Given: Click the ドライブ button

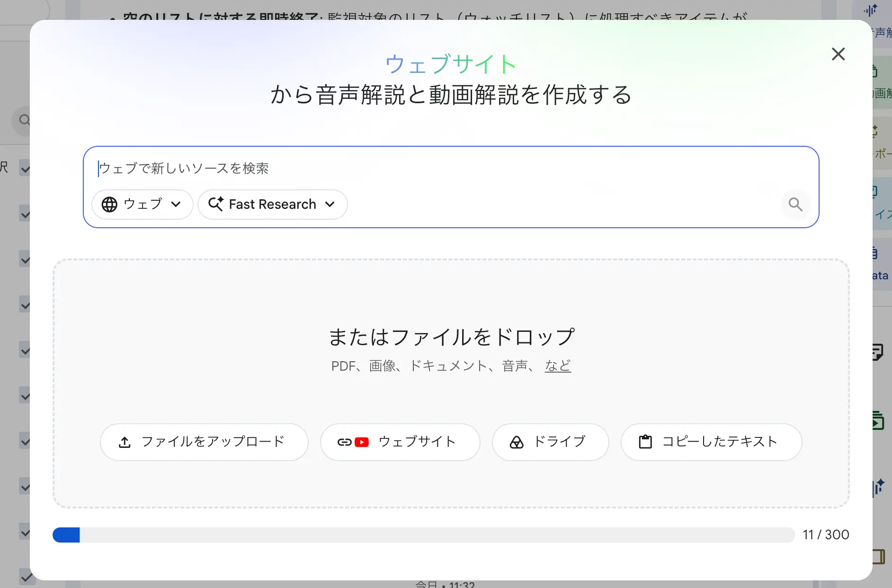Looking at the screenshot, I should pyautogui.click(x=550, y=442).
